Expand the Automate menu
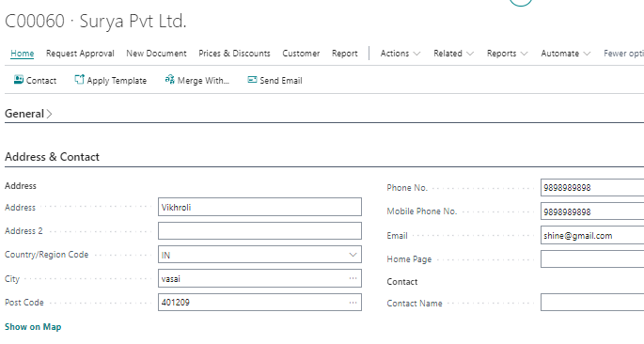The width and height of the screenshot is (644, 344). point(566,54)
